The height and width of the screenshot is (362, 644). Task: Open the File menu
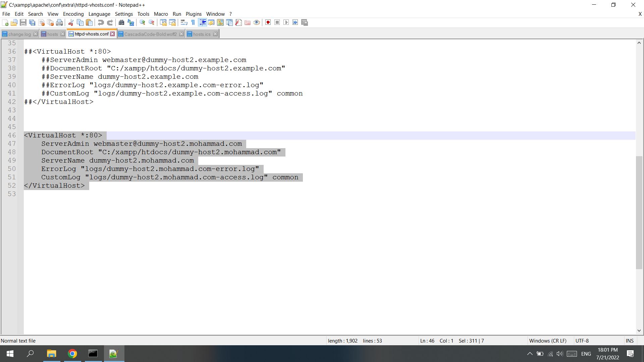pyautogui.click(x=6, y=14)
